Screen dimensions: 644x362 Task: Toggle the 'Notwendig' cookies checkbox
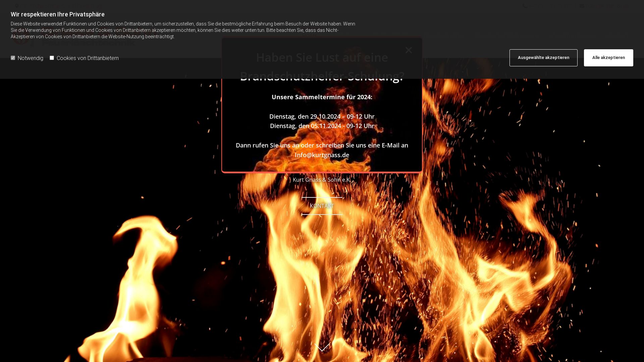pos(13,58)
